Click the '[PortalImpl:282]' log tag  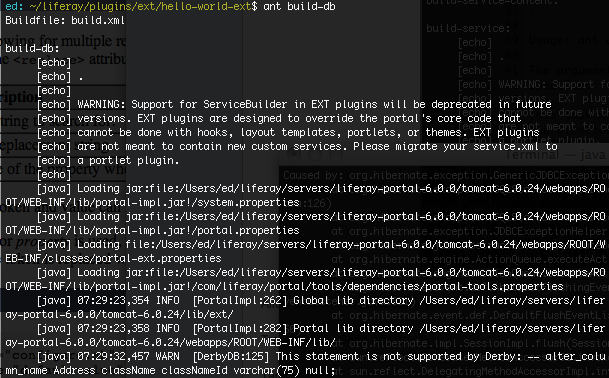coord(240,328)
